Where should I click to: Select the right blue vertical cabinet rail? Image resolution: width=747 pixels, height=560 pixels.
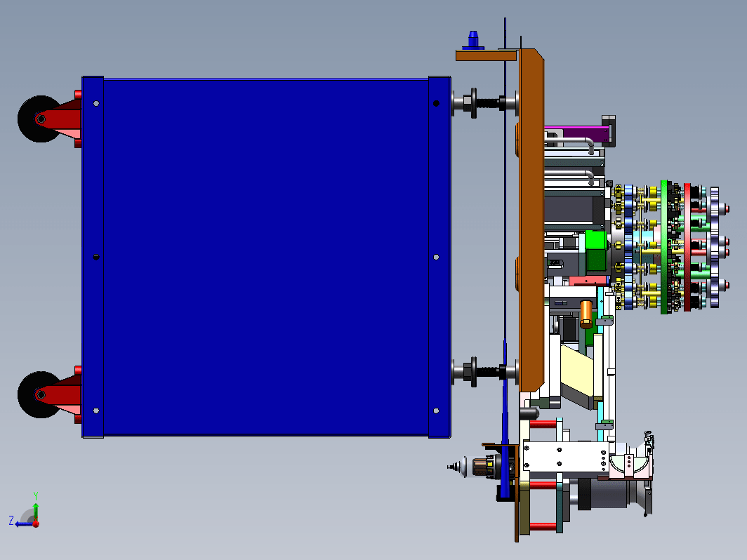coord(439,257)
